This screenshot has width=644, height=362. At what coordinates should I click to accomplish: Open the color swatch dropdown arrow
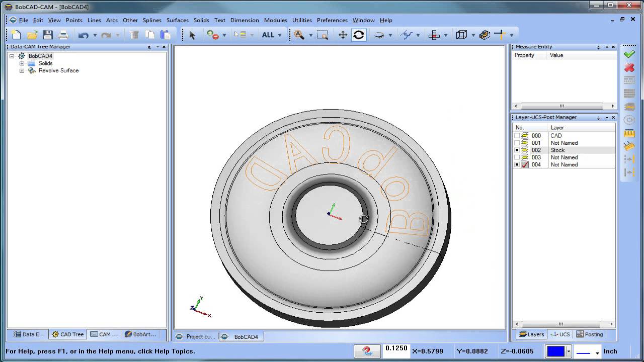(569, 352)
